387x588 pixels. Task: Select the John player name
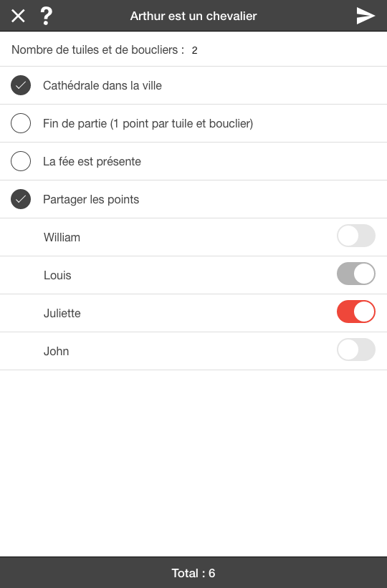click(57, 351)
